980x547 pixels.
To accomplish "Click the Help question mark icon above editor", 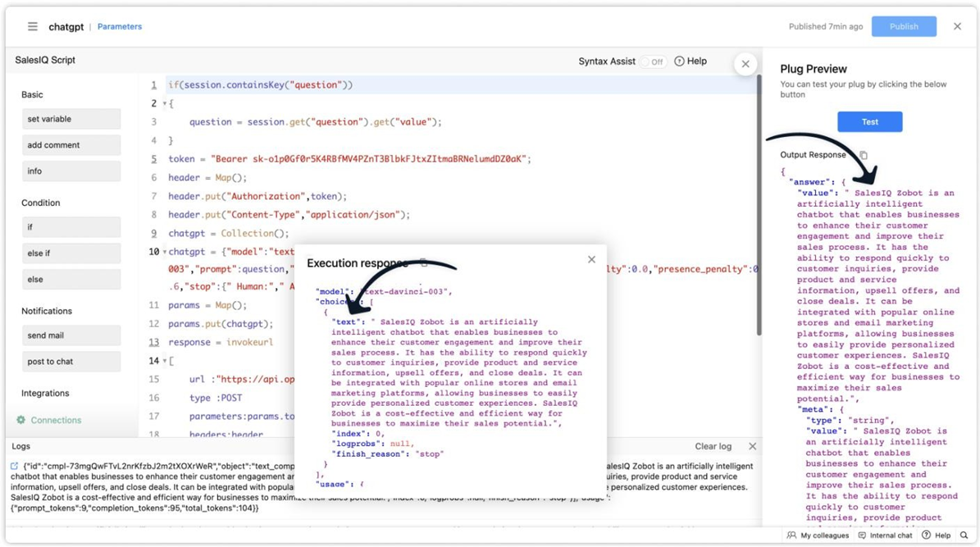I will [x=679, y=62].
